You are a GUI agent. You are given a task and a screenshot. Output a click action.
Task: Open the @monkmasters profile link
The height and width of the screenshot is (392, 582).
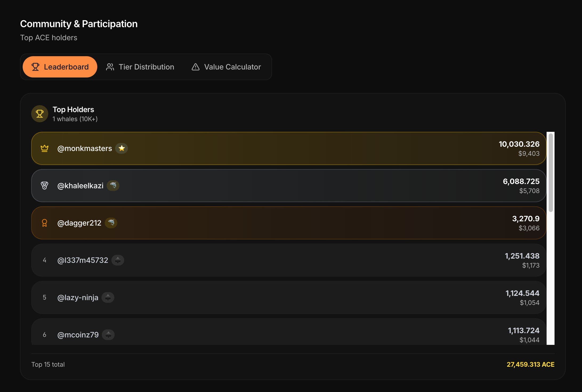(85, 148)
